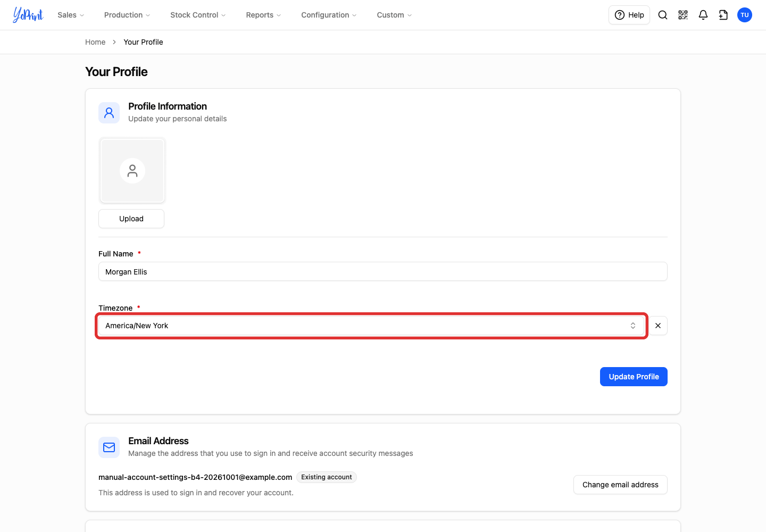This screenshot has height=532, width=766.
Task: Open the Sales menu
Action: (71, 15)
